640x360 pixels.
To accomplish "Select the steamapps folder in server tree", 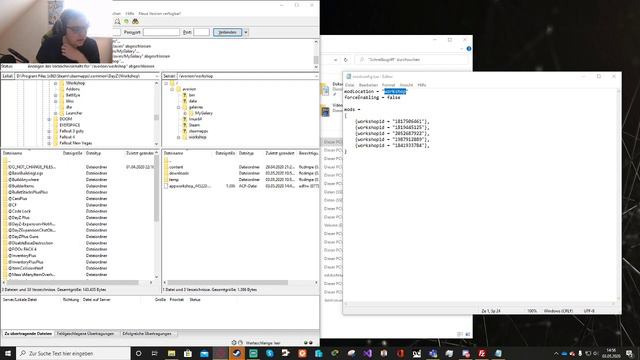I will pyautogui.click(x=198, y=131).
